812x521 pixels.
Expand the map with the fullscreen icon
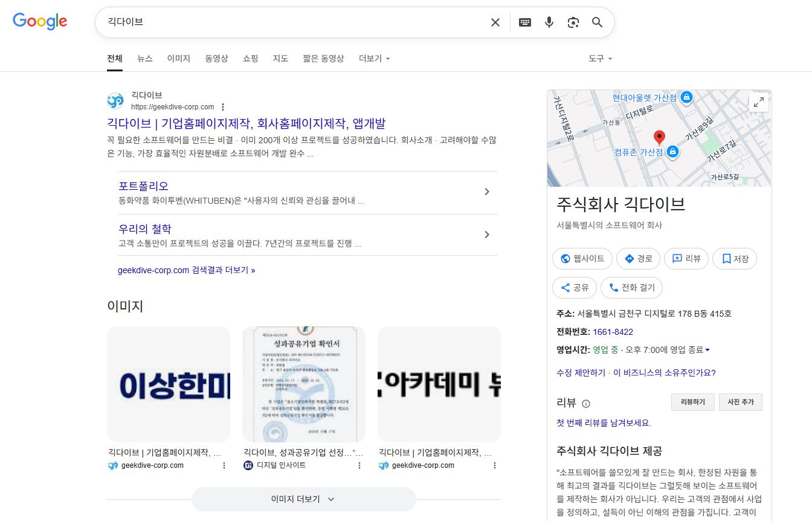click(758, 102)
